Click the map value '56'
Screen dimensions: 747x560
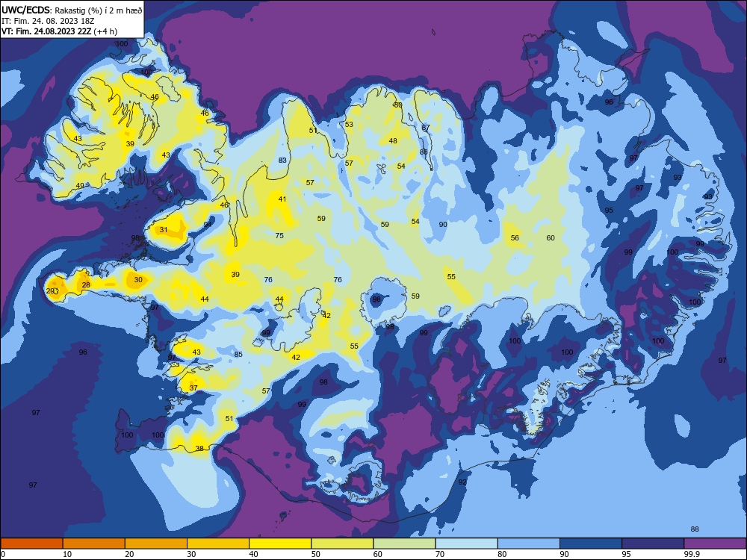click(x=515, y=238)
